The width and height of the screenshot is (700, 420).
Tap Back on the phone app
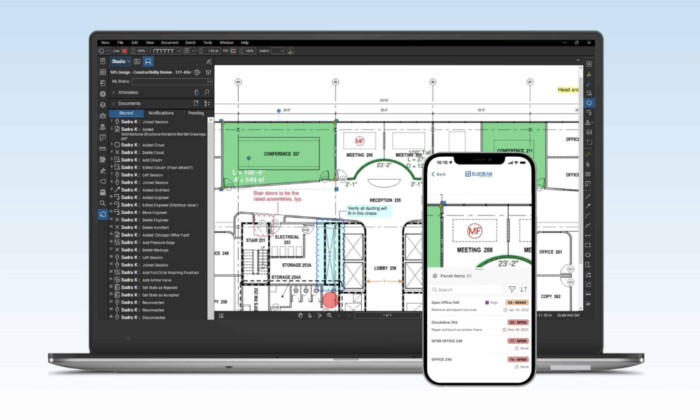click(x=439, y=173)
